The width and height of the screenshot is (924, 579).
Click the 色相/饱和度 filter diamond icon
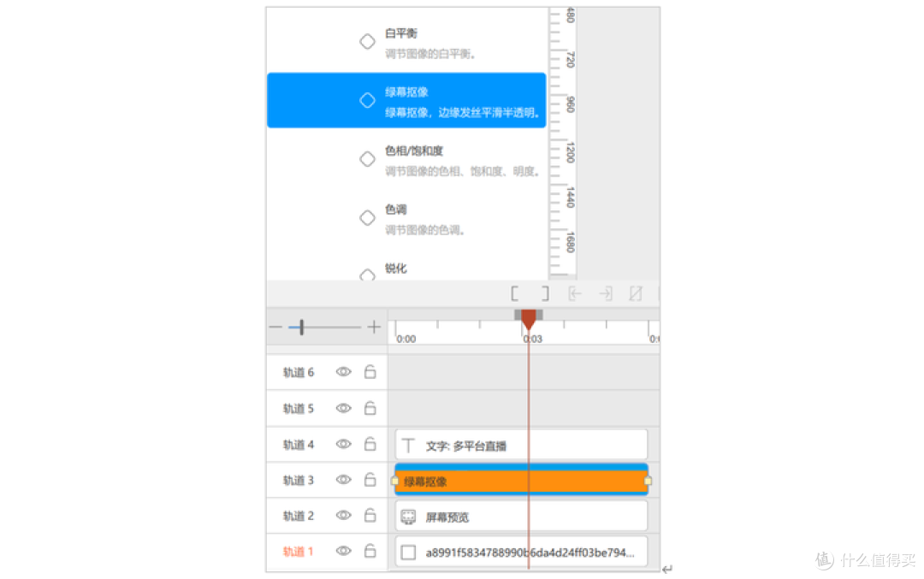pyautogui.click(x=367, y=159)
